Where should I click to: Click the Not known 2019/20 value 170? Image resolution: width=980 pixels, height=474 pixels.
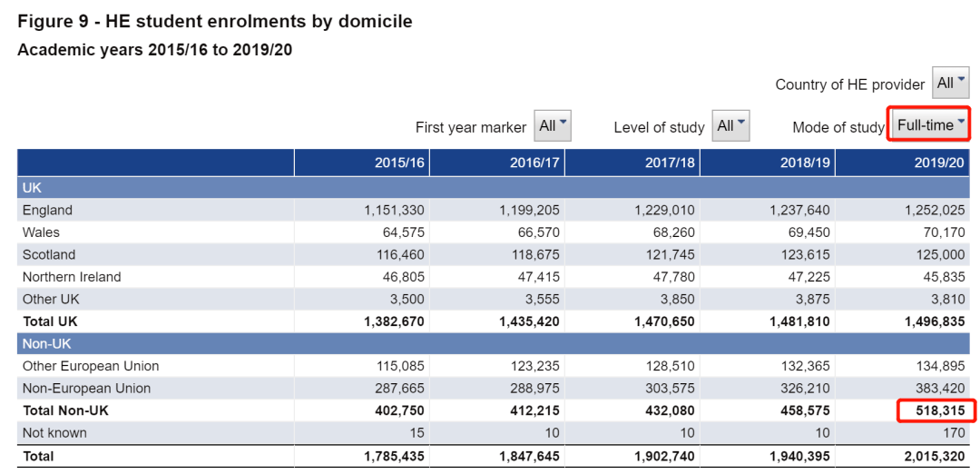955,433
